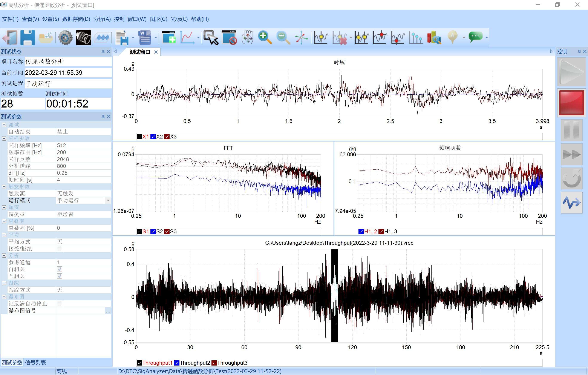This screenshot has width=588, height=375.
Task: Add new window with plus icon
Action: click(169, 37)
